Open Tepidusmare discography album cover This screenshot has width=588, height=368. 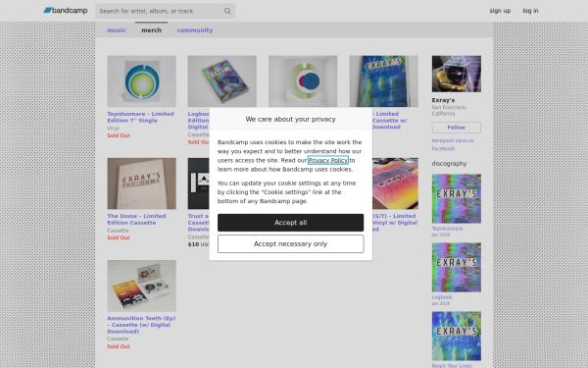pyautogui.click(x=457, y=198)
